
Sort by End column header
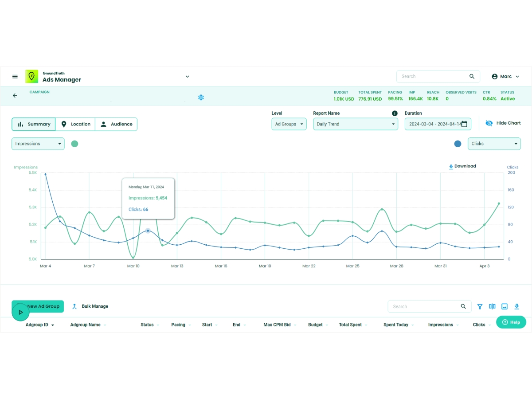pos(239,325)
